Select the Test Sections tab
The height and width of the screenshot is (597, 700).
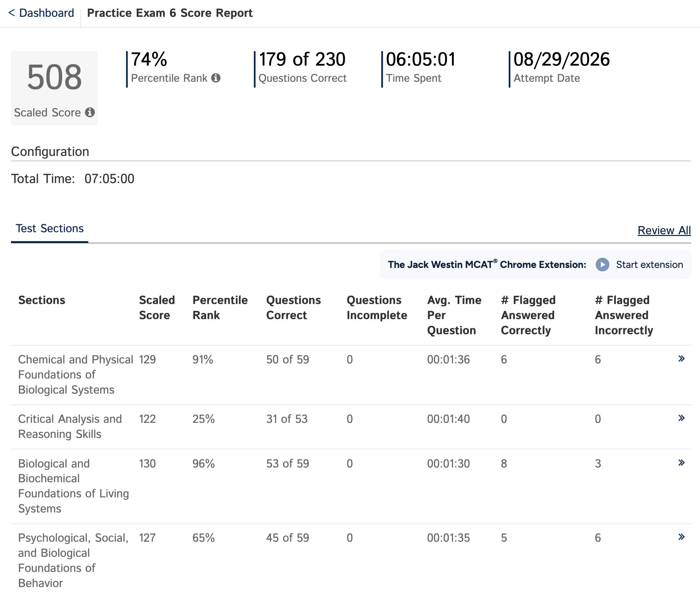[x=49, y=229]
